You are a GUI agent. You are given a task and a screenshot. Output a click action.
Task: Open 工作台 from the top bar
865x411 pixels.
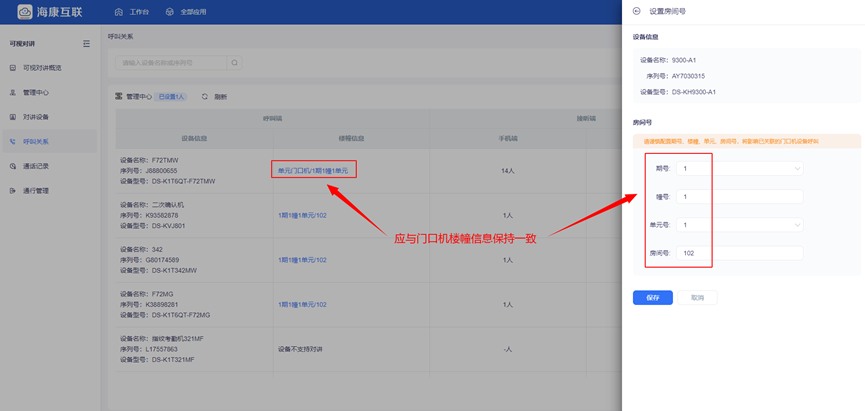[133, 12]
